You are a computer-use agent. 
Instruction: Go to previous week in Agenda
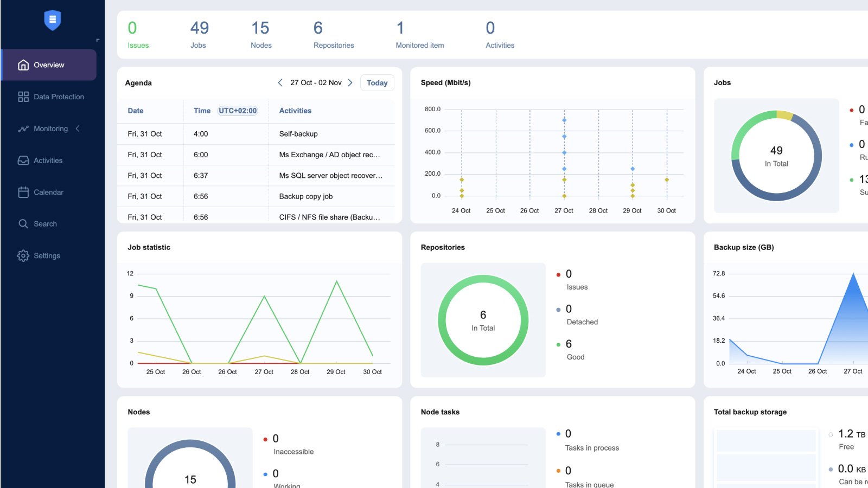pos(280,82)
